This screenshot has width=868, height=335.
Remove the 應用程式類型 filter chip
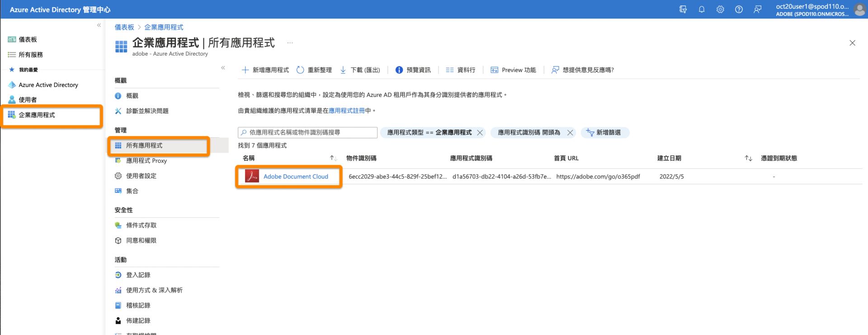[x=480, y=132]
